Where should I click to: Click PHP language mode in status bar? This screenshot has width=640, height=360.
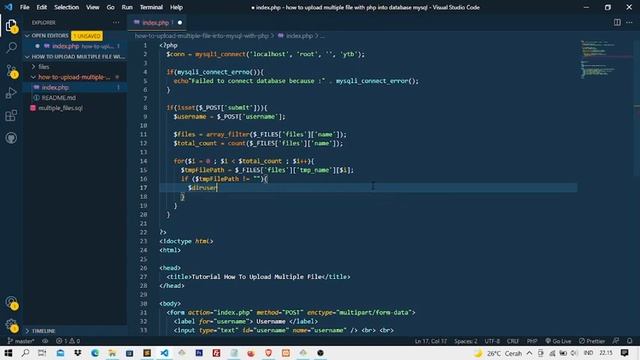(x=532, y=341)
